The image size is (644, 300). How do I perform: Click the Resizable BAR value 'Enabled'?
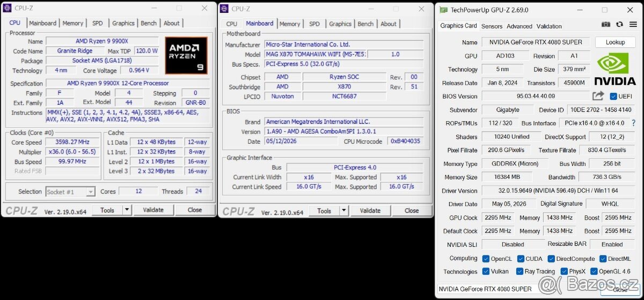(x=612, y=244)
